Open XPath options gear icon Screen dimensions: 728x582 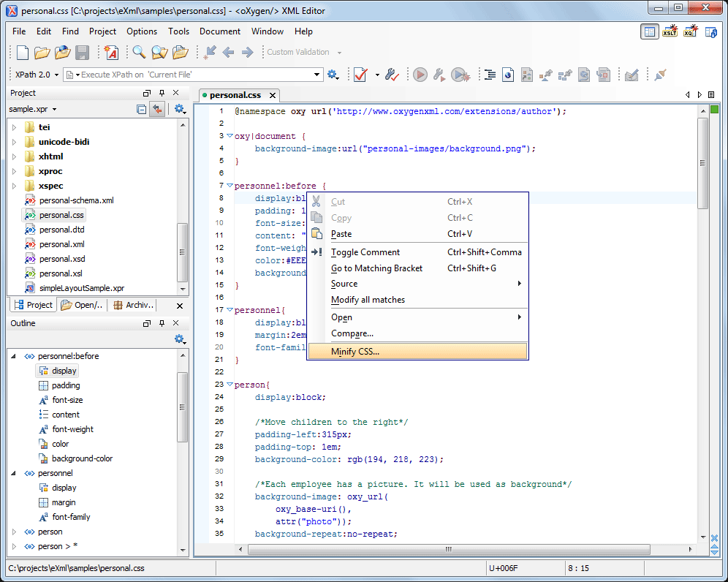coord(333,75)
